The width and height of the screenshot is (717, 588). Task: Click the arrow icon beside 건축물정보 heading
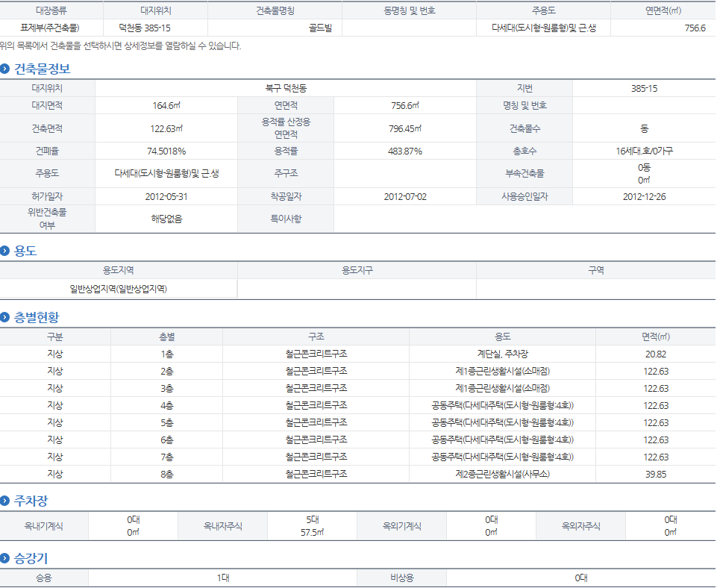[4, 69]
